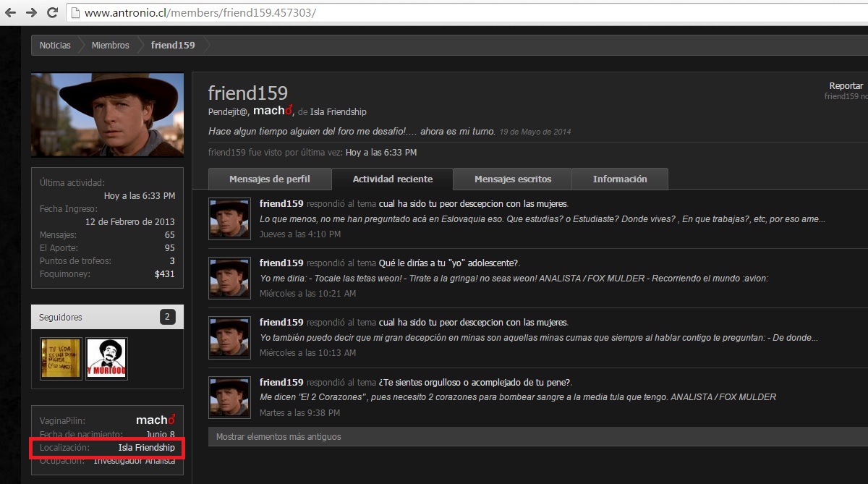Open the Mensajes escritos tab
Viewport: 868px width, 484px height.
[513, 179]
